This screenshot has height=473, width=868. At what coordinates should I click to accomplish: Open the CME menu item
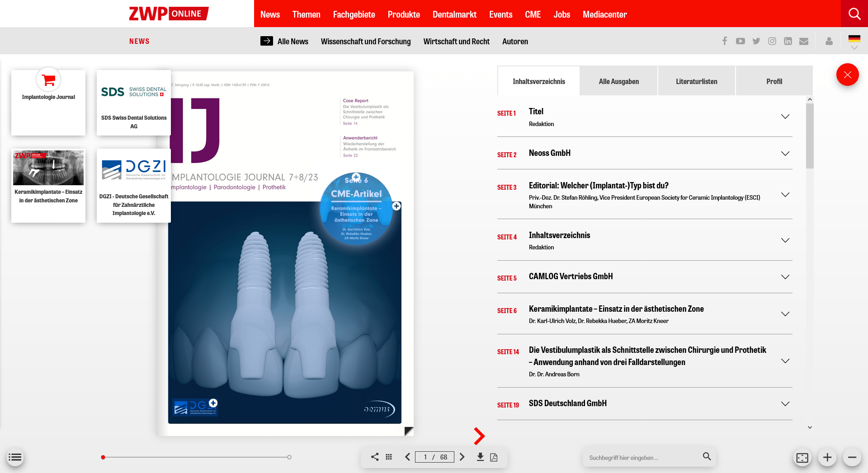(533, 14)
